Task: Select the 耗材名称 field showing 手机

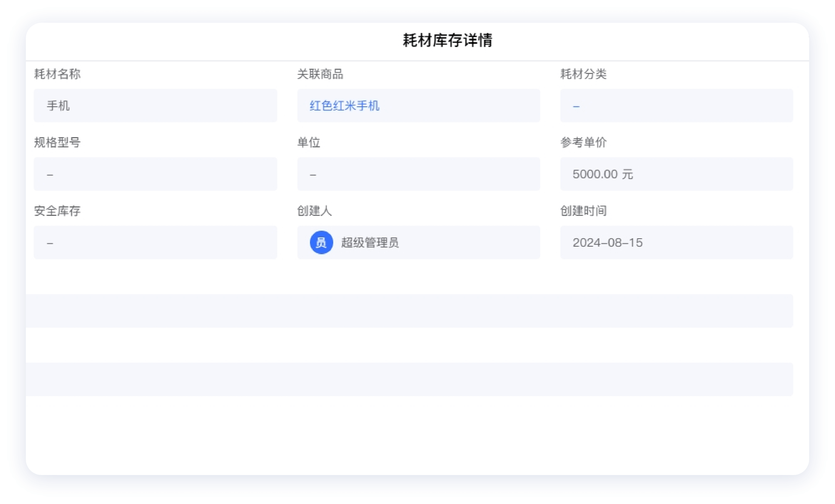Action: click(155, 106)
